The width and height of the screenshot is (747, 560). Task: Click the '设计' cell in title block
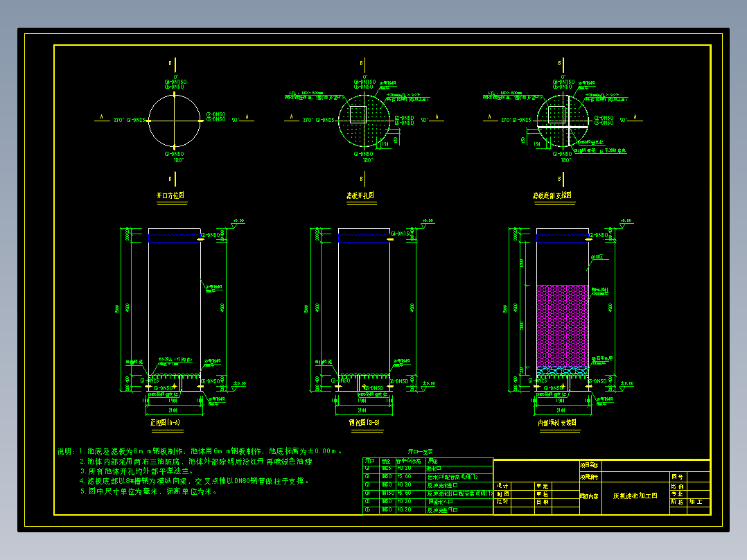(x=502, y=486)
